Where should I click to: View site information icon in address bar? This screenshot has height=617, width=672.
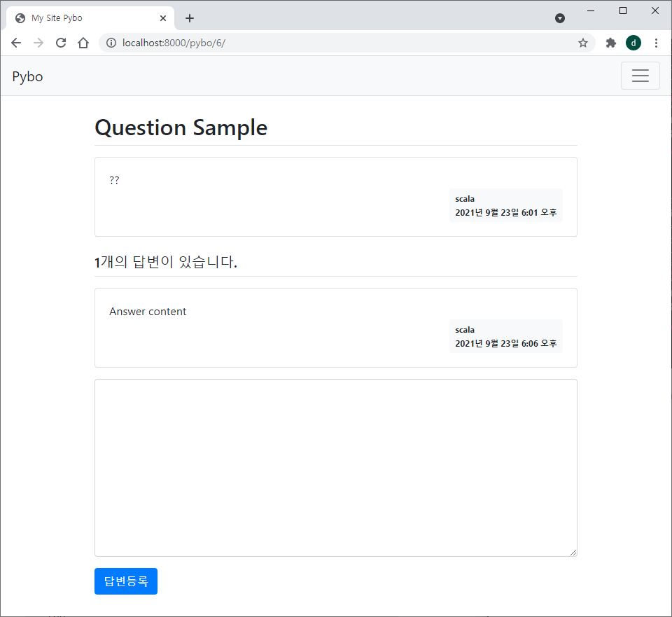pos(111,43)
